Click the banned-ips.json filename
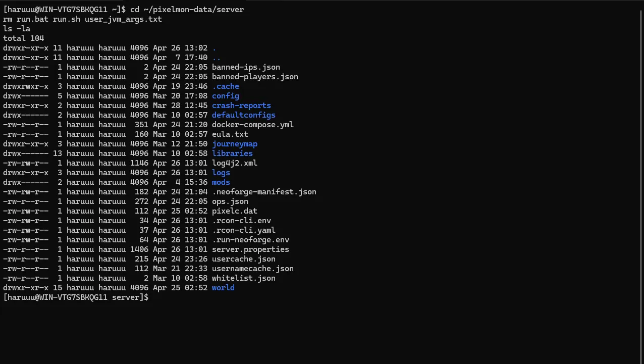The image size is (644, 364). pos(246,67)
